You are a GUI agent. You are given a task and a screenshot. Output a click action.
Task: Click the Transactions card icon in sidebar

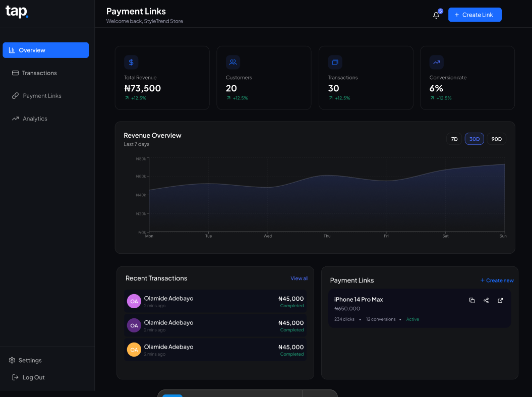[x=15, y=73]
